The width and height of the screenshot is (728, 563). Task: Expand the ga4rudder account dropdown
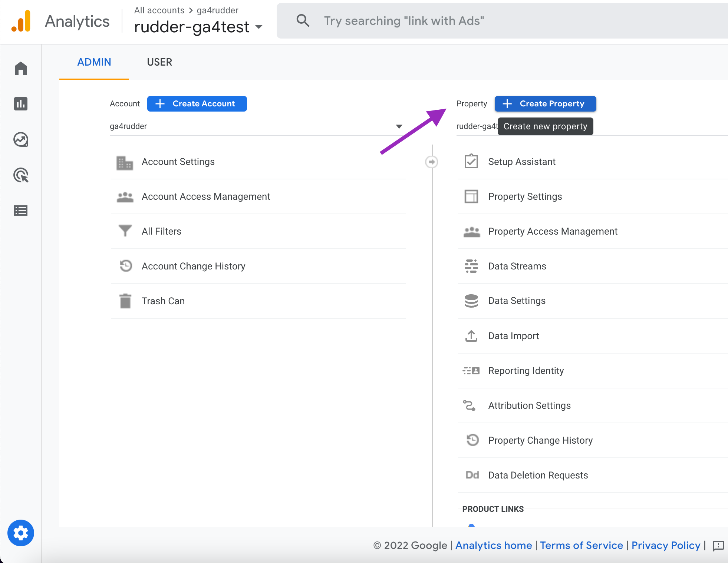(399, 126)
